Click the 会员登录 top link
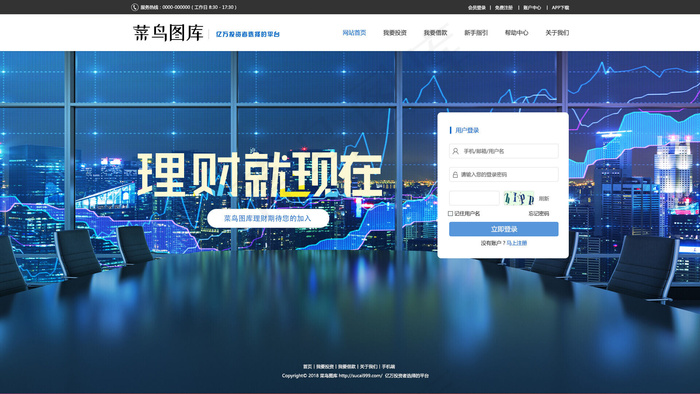This screenshot has height=394, width=700. [477, 8]
